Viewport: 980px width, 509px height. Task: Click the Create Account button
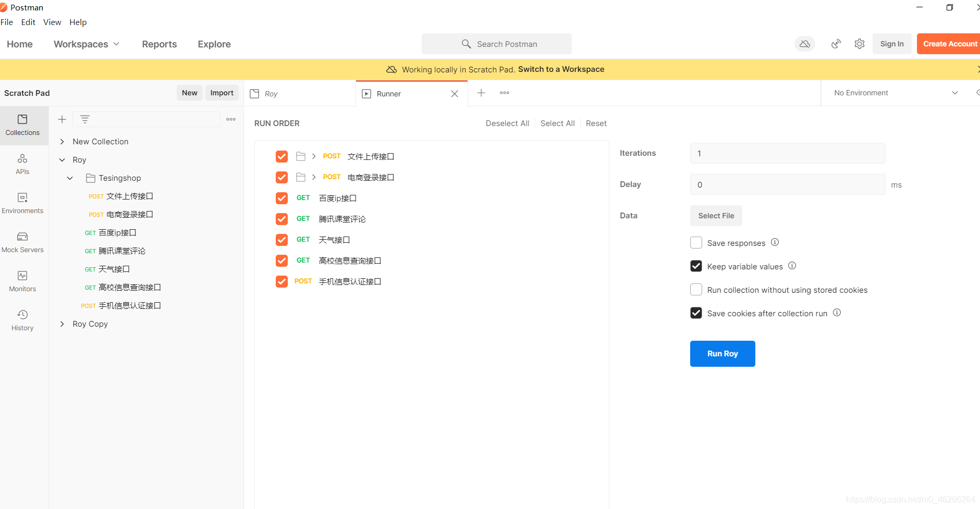(950, 44)
